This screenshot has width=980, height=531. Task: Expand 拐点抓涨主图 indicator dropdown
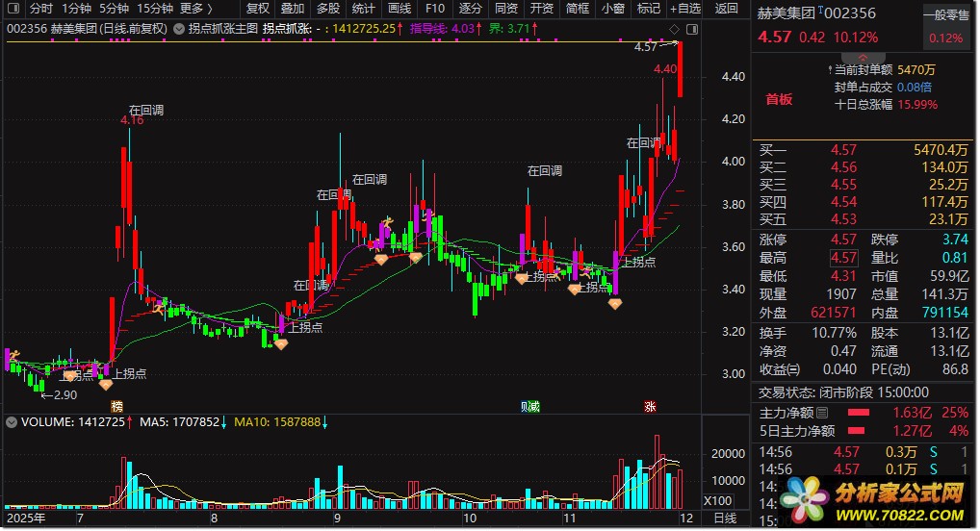point(179,29)
